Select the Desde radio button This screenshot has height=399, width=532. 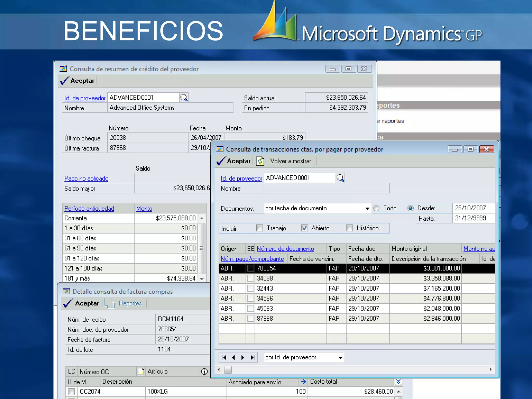(410, 208)
